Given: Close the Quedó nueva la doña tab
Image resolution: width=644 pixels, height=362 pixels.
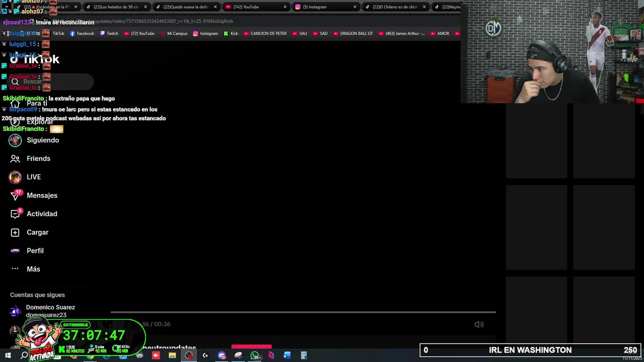Looking at the screenshot, I should click(215, 7).
